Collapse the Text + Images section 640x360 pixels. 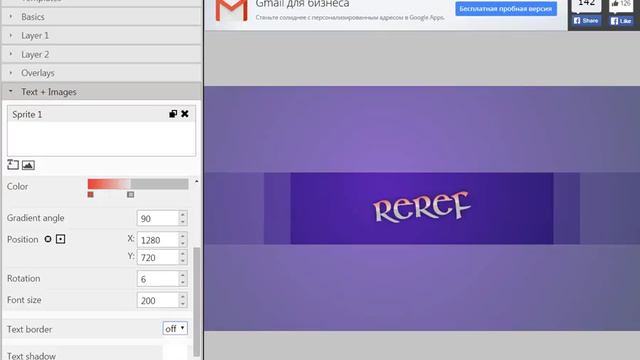(x=101, y=92)
